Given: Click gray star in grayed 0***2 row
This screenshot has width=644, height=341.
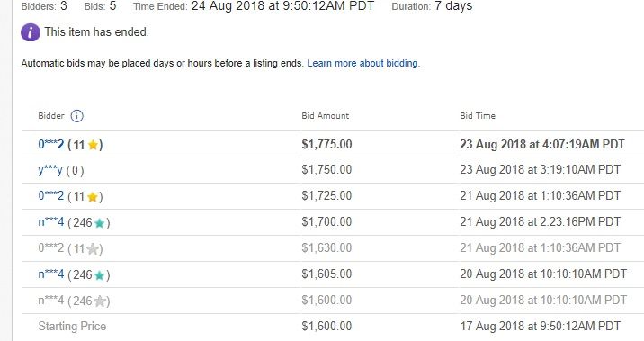Looking at the screenshot, I should click(x=93, y=249).
